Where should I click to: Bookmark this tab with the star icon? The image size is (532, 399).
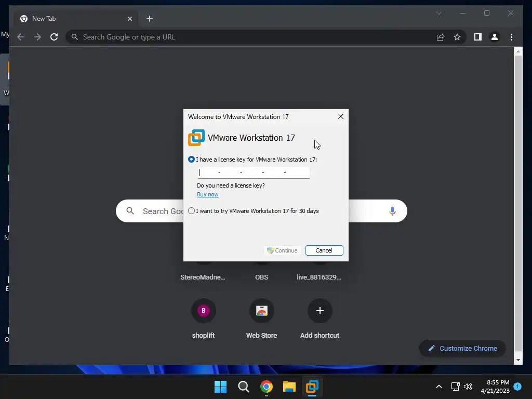(457, 37)
